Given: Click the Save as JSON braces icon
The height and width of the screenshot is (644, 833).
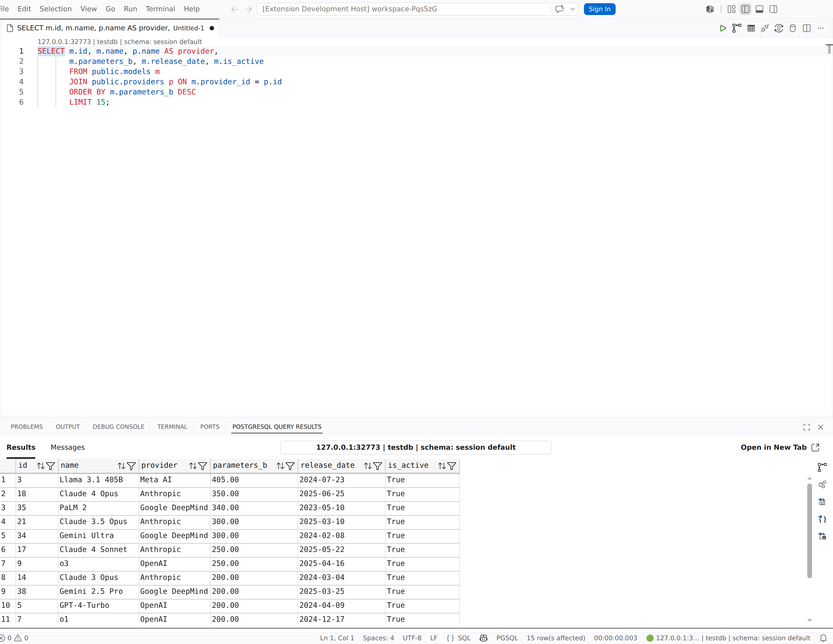Looking at the screenshot, I should point(822,519).
